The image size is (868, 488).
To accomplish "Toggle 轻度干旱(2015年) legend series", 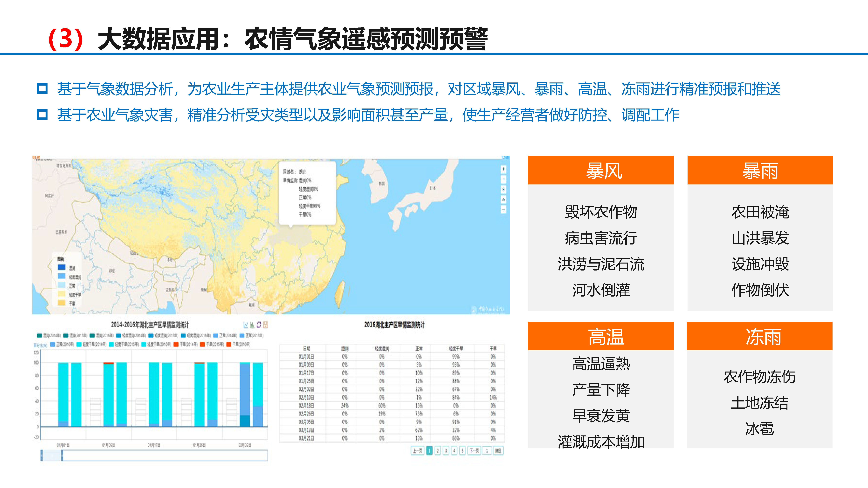I will pos(124,344).
